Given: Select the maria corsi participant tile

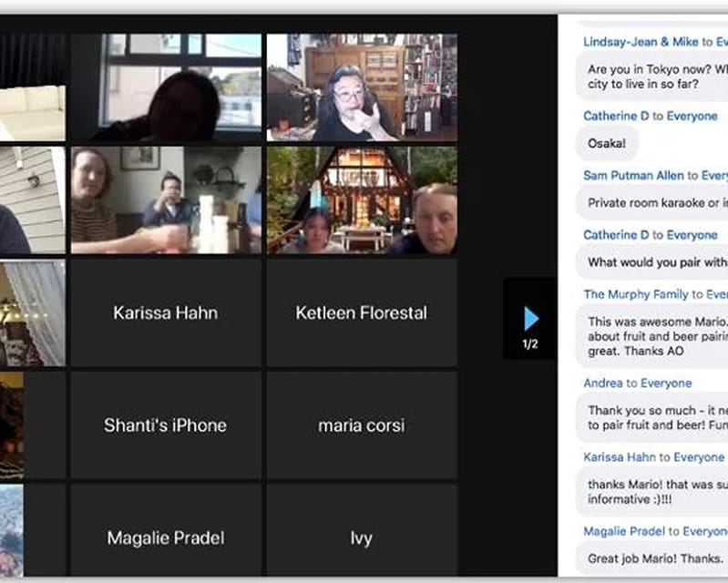Looking at the screenshot, I should [x=362, y=425].
